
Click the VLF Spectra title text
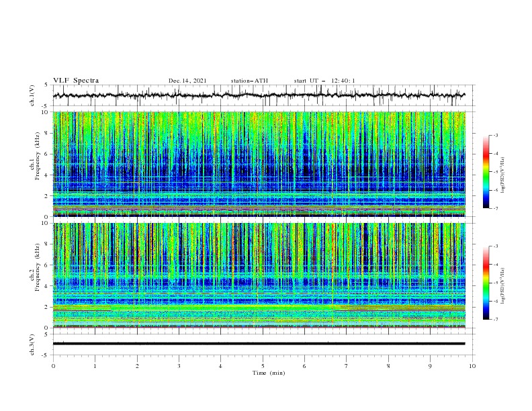point(76,81)
